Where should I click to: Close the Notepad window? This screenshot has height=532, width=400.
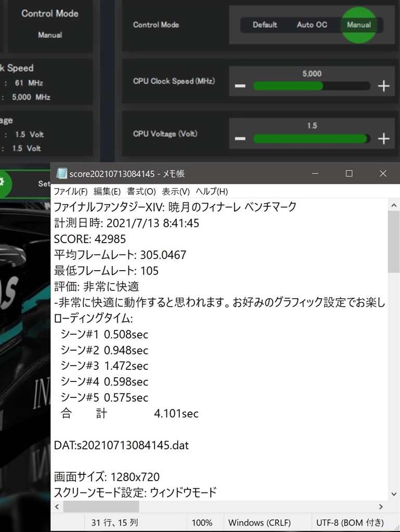pos(383,174)
